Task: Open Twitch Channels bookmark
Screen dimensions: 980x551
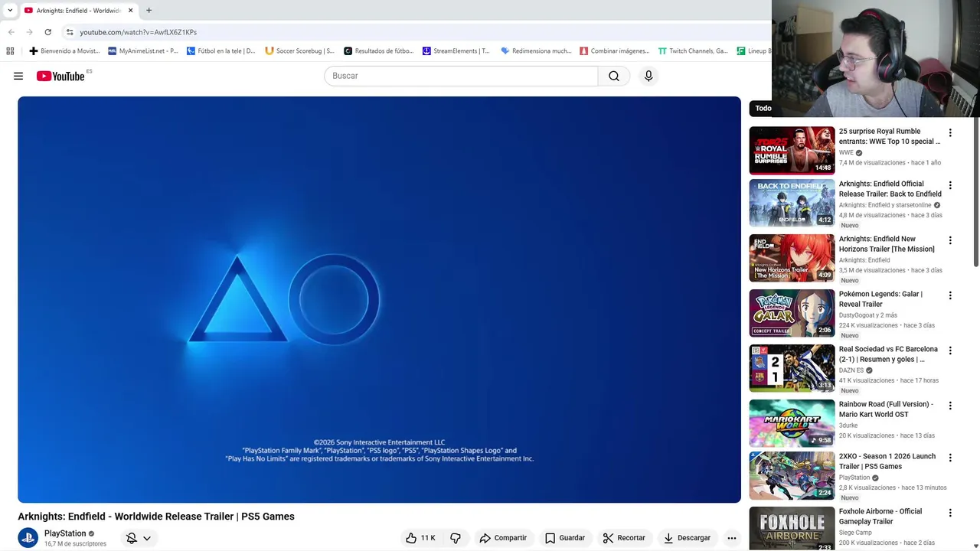Action: [693, 51]
